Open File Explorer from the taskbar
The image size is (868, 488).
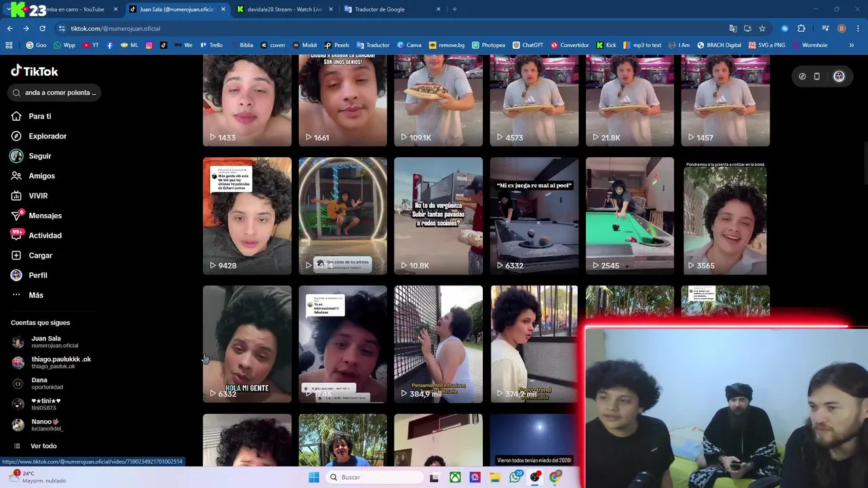click(495, 477)
